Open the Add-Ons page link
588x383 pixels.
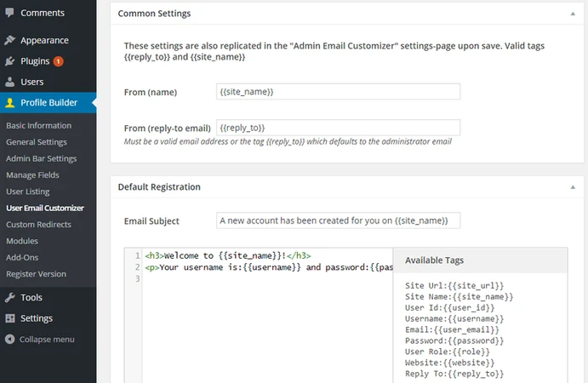coord(22,258)
